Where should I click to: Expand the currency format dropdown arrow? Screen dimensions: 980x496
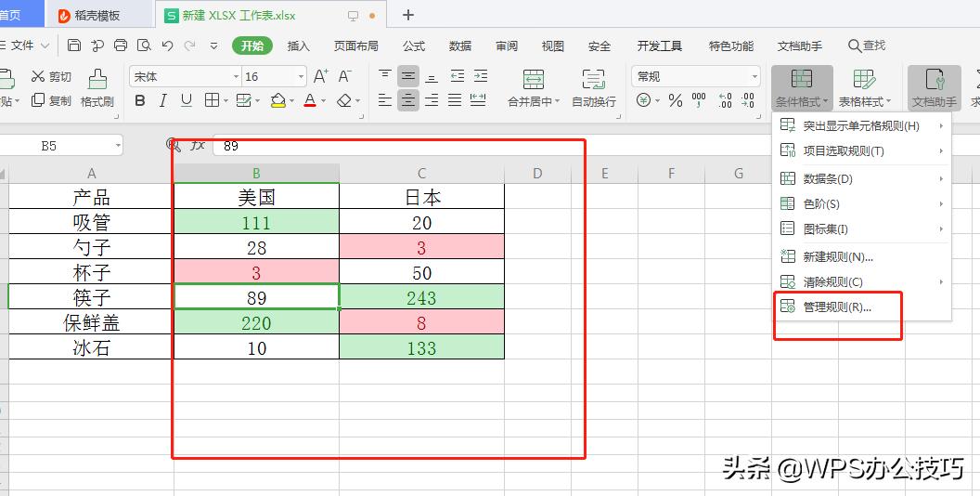pos(657,100)
